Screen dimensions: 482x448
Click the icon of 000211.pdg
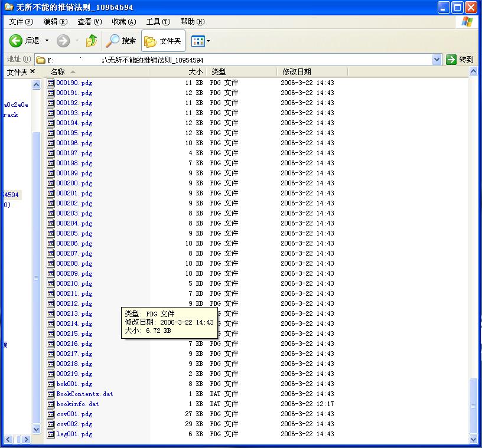(x=51, y=293)
